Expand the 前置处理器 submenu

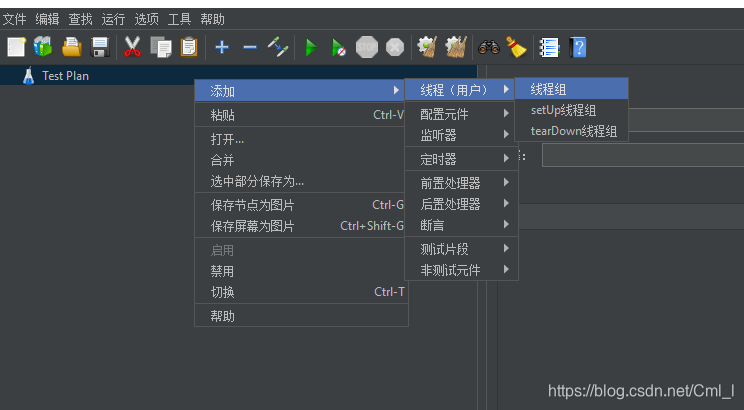click(x=460, y=183)
